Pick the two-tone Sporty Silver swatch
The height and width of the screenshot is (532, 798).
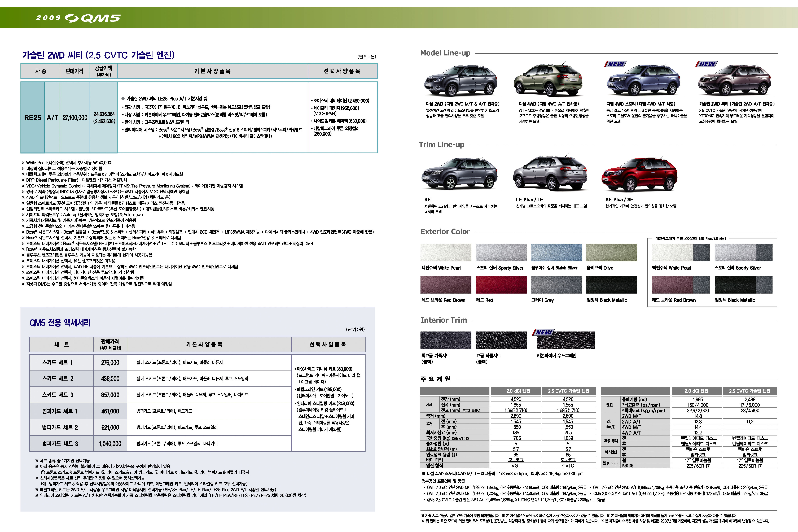[743, 252]
